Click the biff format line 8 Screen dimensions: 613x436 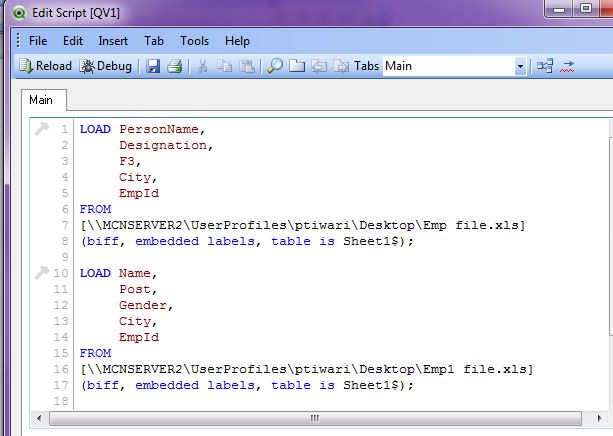pos(247,241)
